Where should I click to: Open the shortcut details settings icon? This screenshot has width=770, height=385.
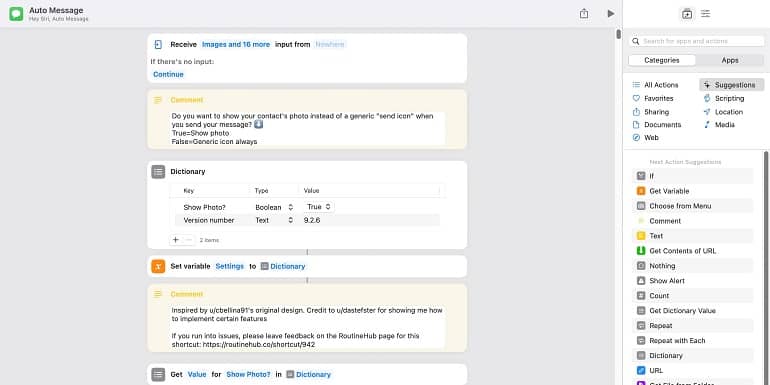(705, 14)
